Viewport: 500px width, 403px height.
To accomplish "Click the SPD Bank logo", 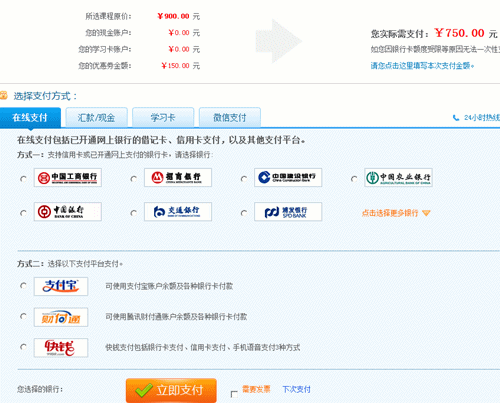I will [288, 212].
